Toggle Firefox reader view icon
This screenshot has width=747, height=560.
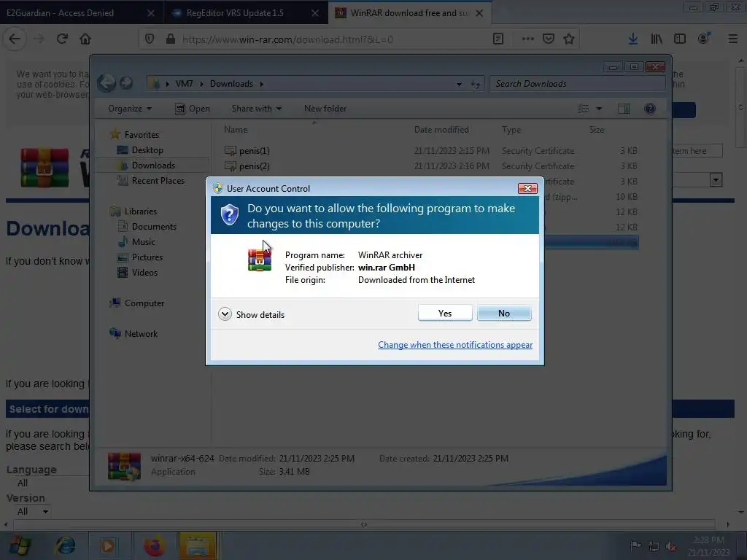tap(498, 39)
